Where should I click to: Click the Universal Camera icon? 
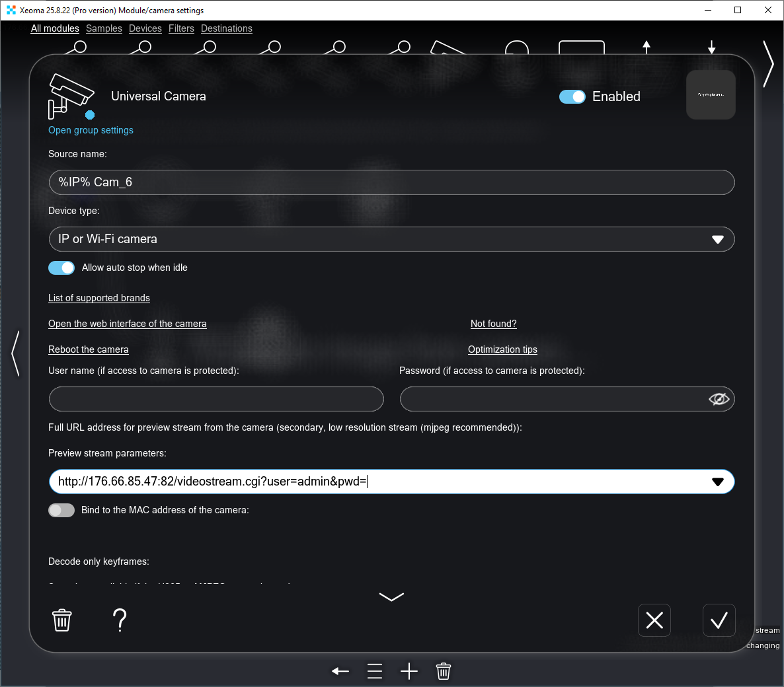point(71,96)
